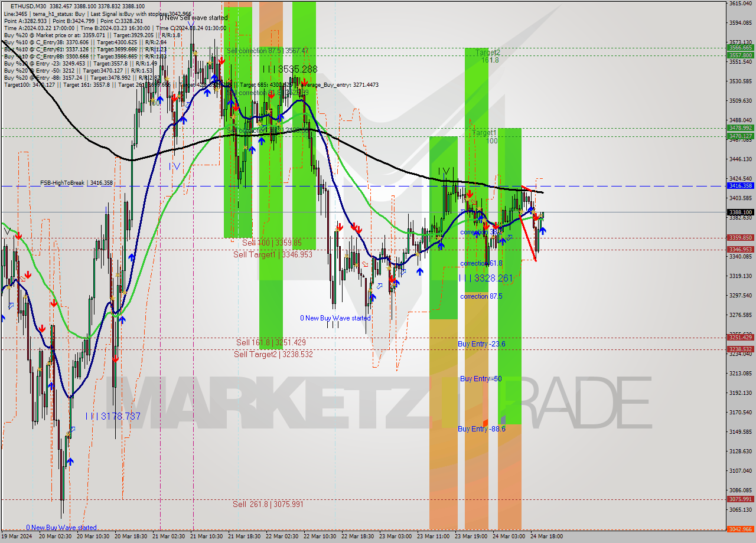Click the '23 Mar 19:00' time axis label
Image resolution: width=756 pixels, height=543 pixels.
(x=471, y=537)
